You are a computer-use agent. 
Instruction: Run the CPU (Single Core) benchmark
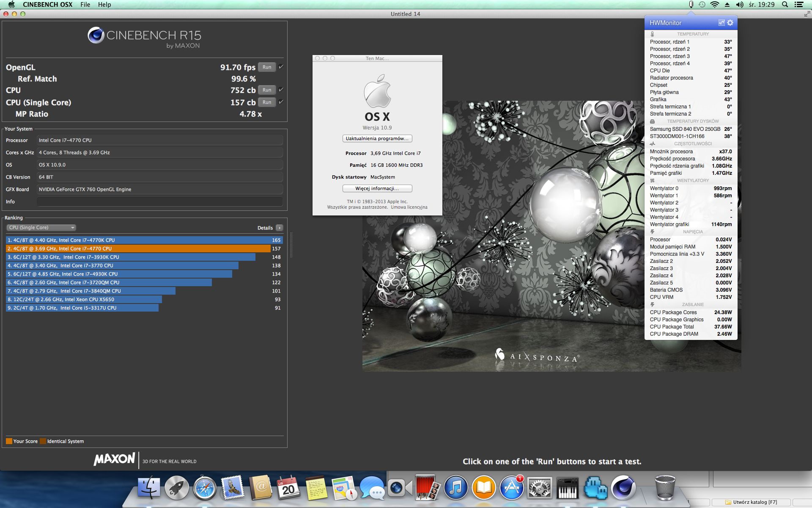click(267, 102)
